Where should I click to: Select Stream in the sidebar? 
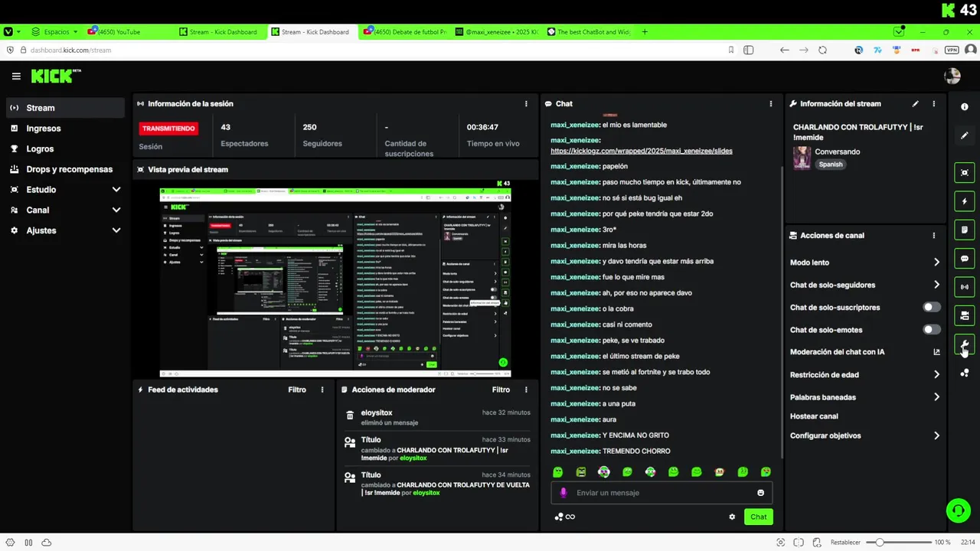[x=64, y=108]
